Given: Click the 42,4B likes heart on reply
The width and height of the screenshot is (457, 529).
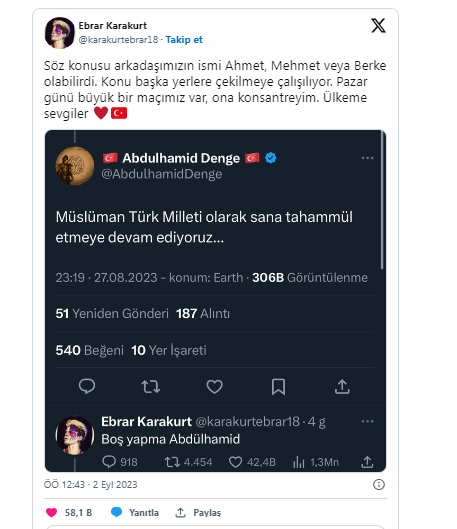Looking at the screenshot, I should [x=235, y=462].
